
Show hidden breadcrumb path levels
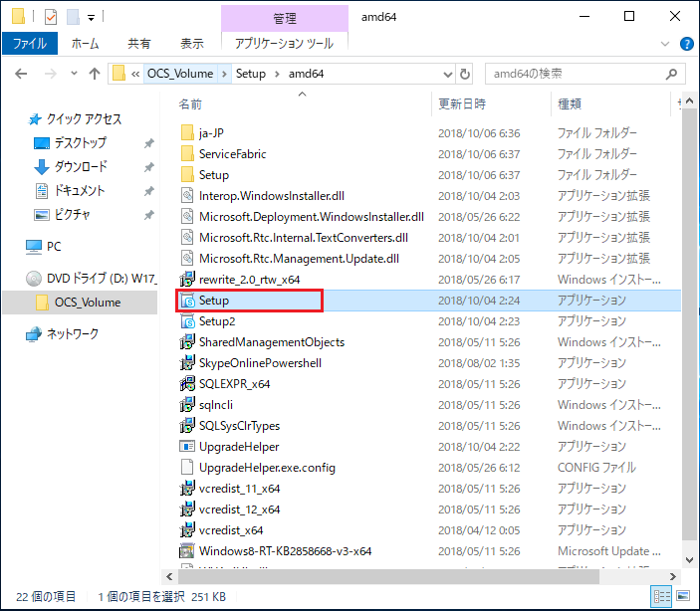[135, 74]
